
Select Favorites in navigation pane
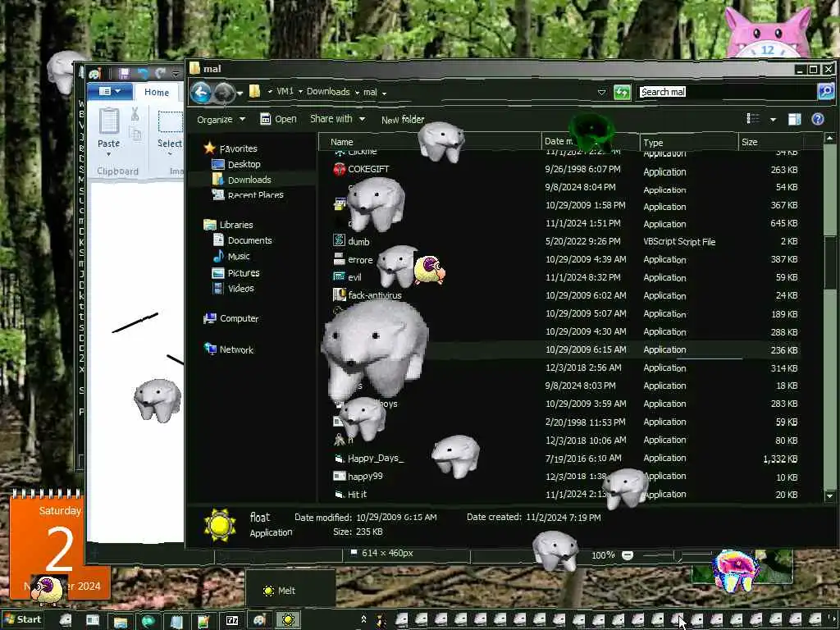[231, 148]
